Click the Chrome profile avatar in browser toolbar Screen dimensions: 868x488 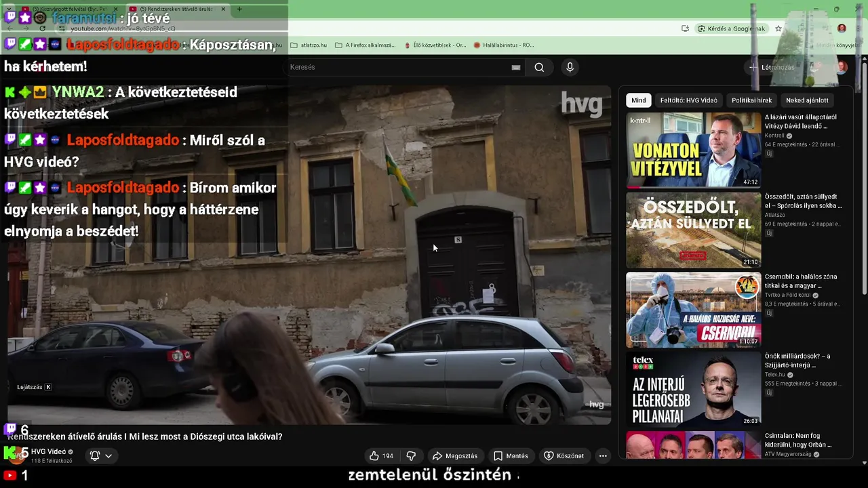coord(842,28)
